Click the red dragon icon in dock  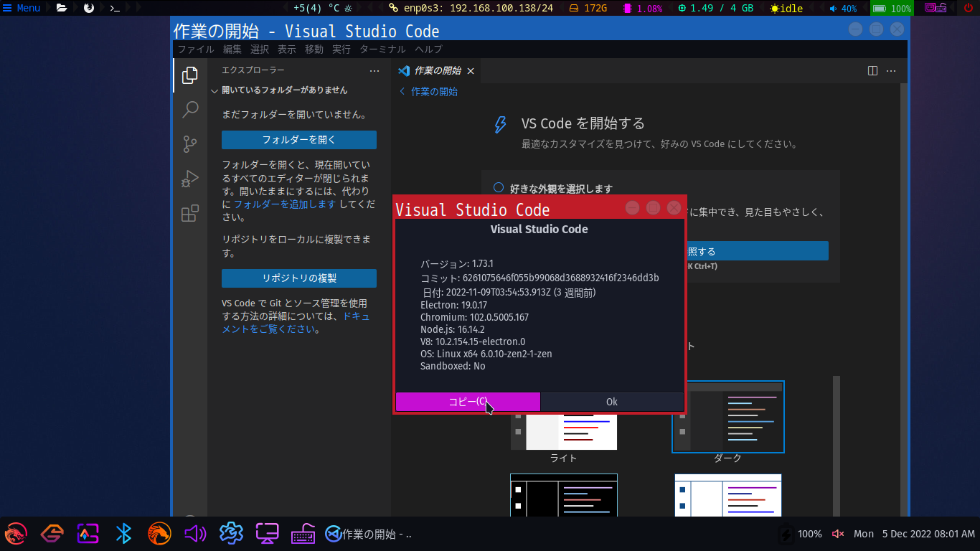tap(16, 534)
